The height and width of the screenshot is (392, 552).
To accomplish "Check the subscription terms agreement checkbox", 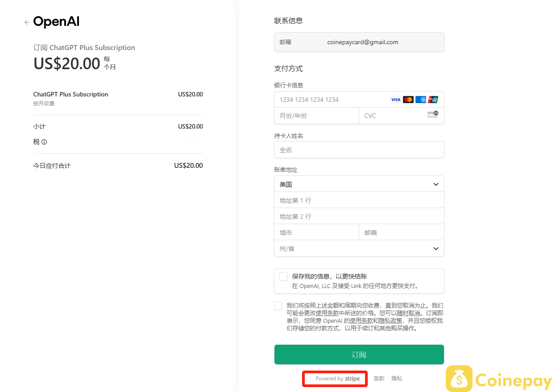I will tap(278, 306).
